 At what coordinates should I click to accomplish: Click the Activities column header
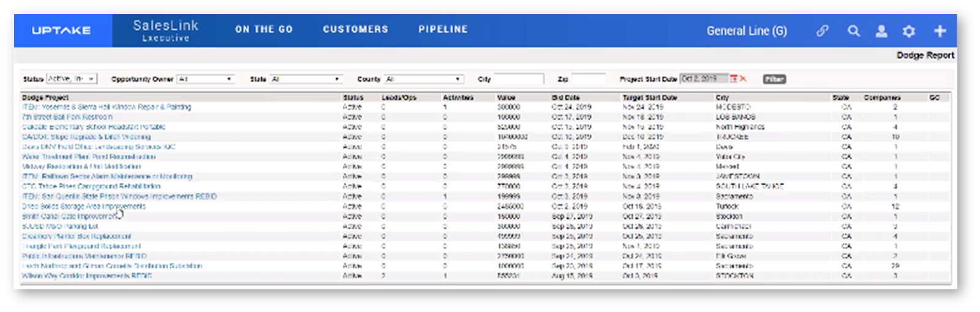coord(458,97)
